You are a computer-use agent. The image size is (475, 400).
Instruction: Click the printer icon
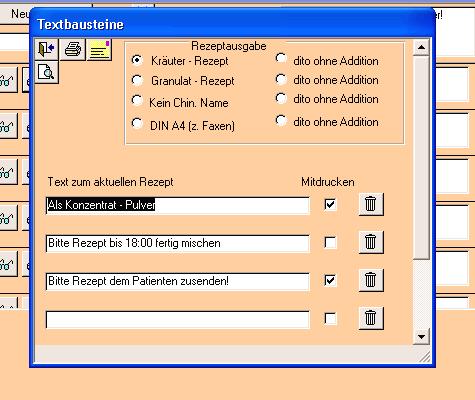(x=73, y=49)
